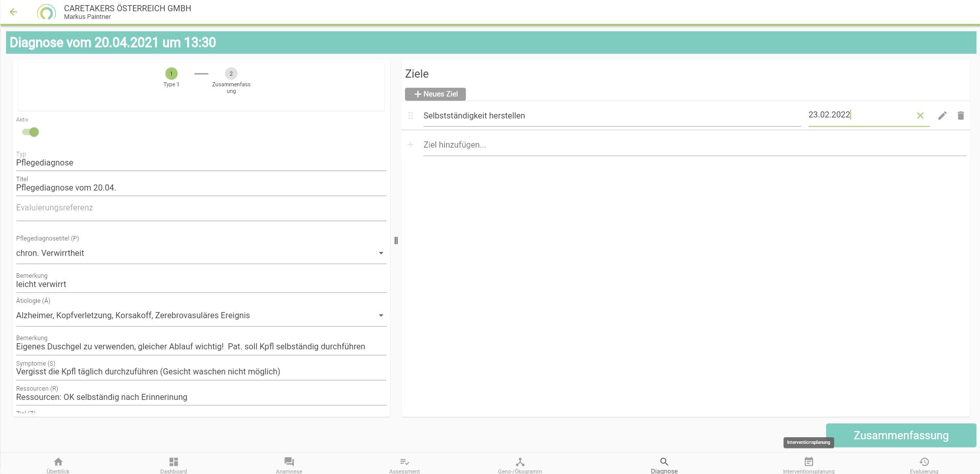
Task: Open the Überblick home tab
Action: coord(58,465)
